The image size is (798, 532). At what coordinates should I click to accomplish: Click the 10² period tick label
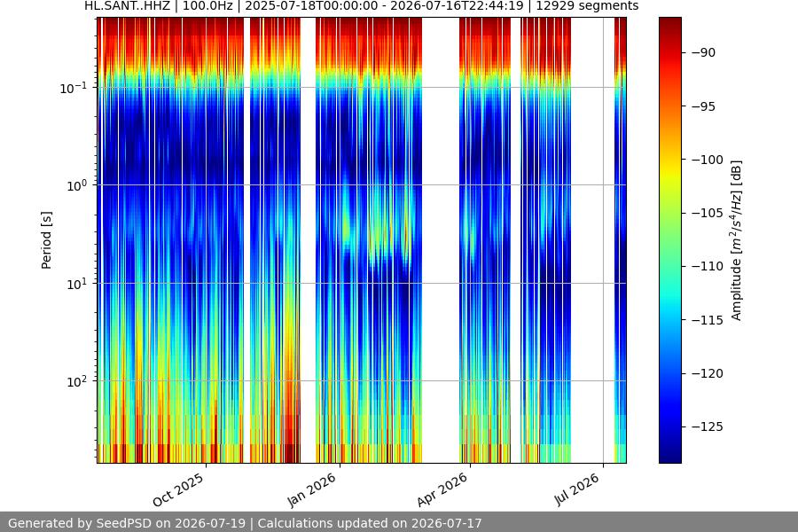tap(77, 381)
